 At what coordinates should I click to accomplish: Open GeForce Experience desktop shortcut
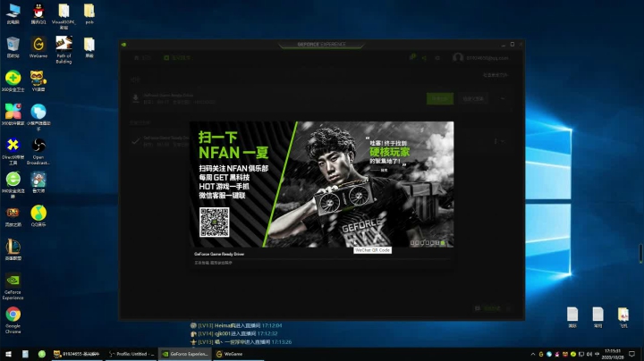[x=13, y=286]
